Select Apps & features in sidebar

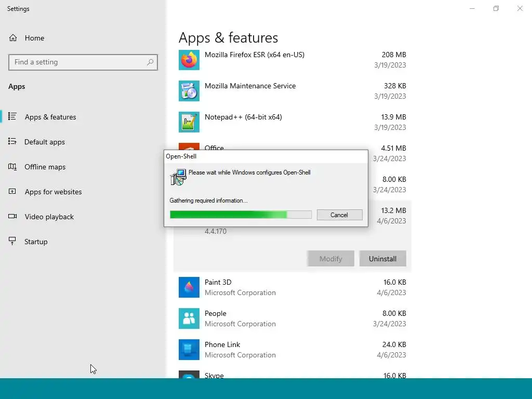[50, 117]
